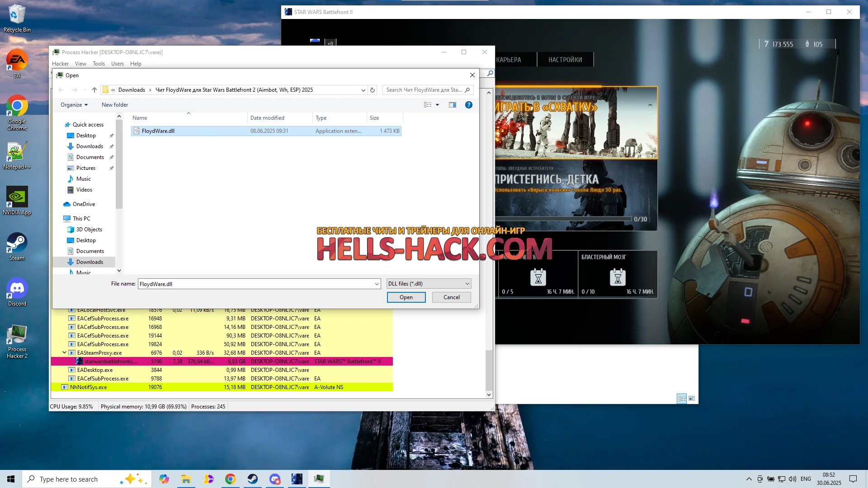
Task: Open Chrome from the taskbar
Action: pos(231,479)
